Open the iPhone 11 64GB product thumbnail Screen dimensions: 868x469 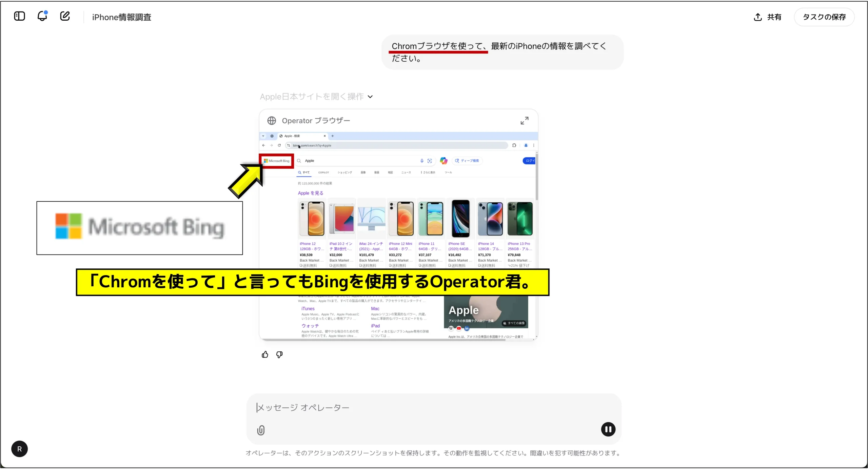click(x=431, y=219)
